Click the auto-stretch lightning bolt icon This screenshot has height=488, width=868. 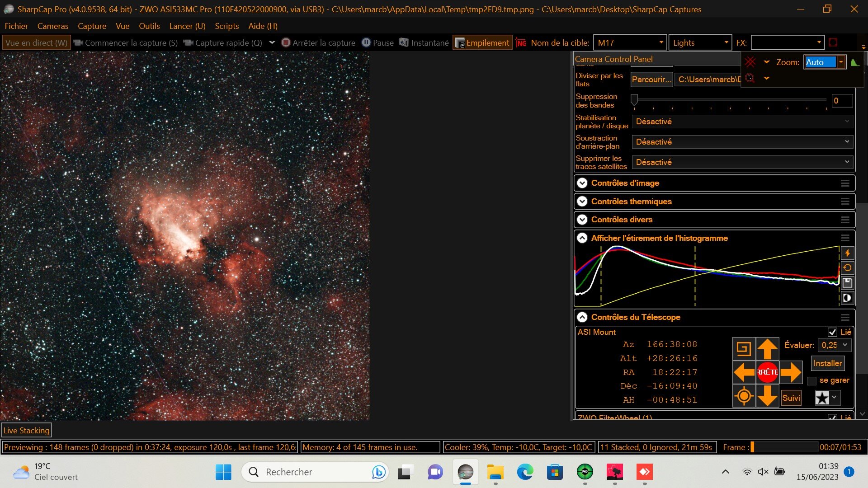pyautogui.click(x=847, y=253)
